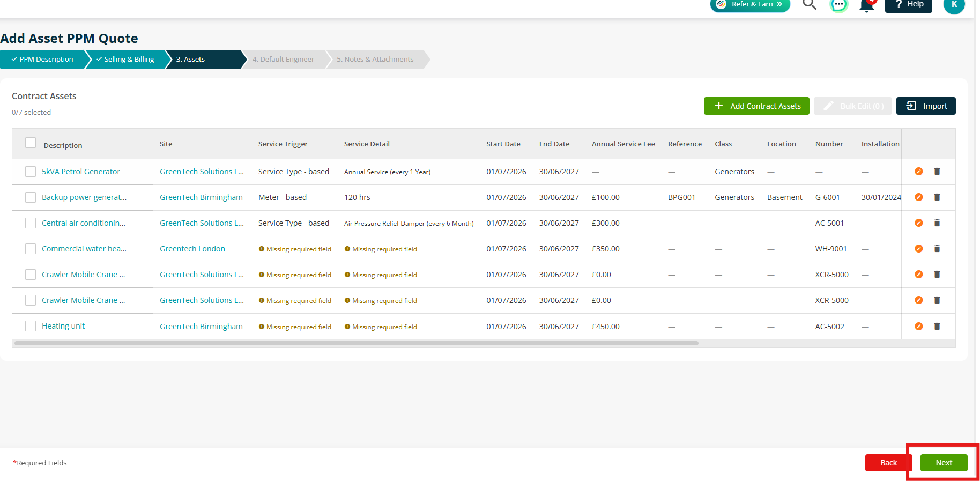Open the Greentech London site link

coord(192,249)
